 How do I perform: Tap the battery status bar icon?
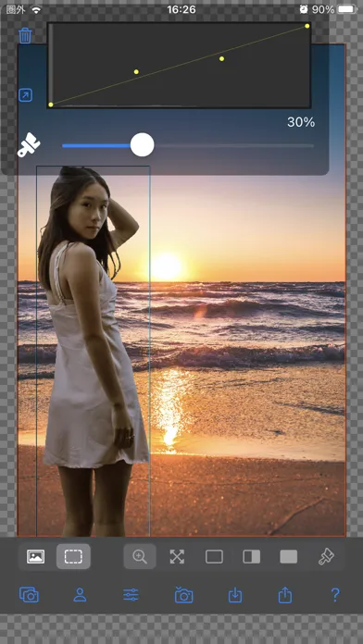tap(347, 9)
